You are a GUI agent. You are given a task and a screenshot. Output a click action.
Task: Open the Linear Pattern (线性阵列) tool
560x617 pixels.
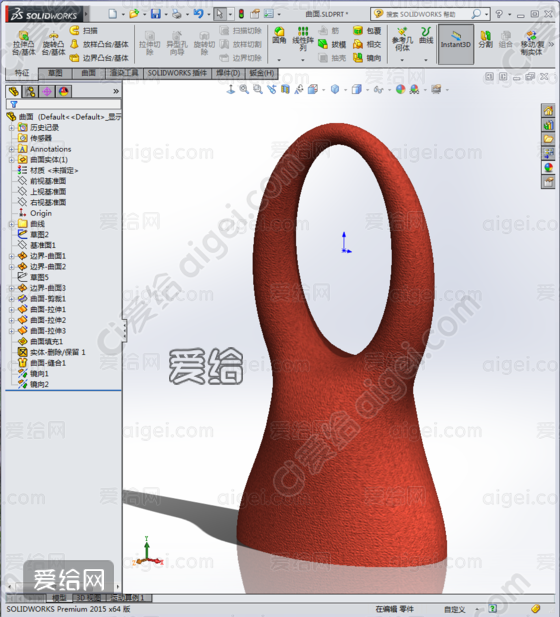click(x=303, y=39)
